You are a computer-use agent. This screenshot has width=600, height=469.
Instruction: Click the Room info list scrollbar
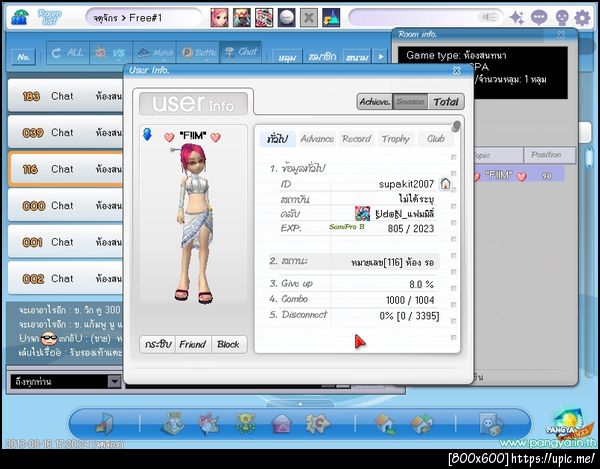pos(589,157)
